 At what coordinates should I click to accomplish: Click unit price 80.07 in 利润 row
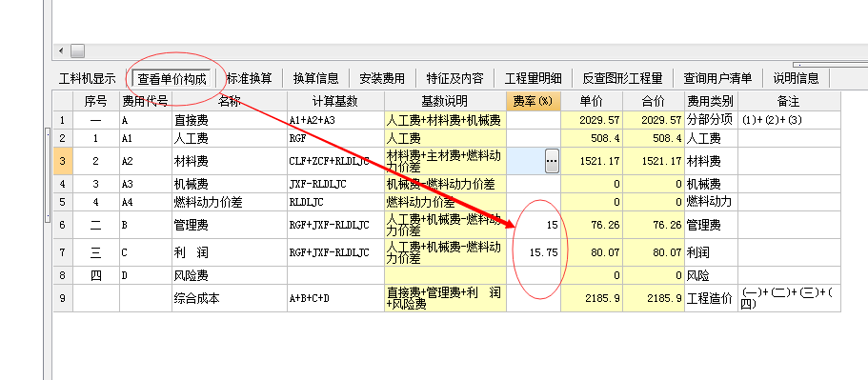[592, 252]
